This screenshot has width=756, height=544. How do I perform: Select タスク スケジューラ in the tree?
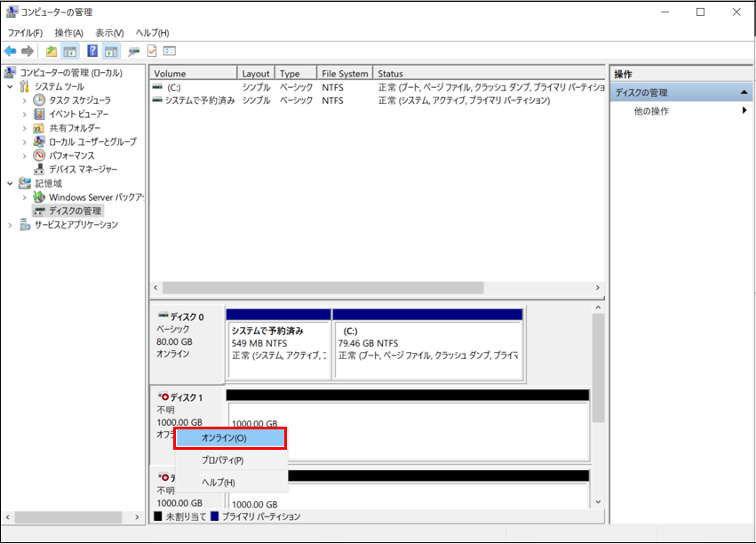80,100
